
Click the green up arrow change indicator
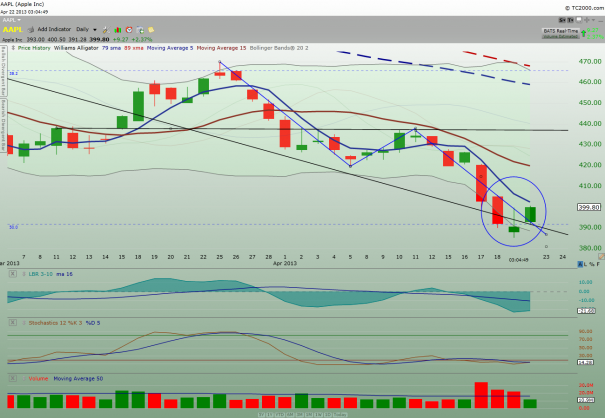click(x=583, y=33)
